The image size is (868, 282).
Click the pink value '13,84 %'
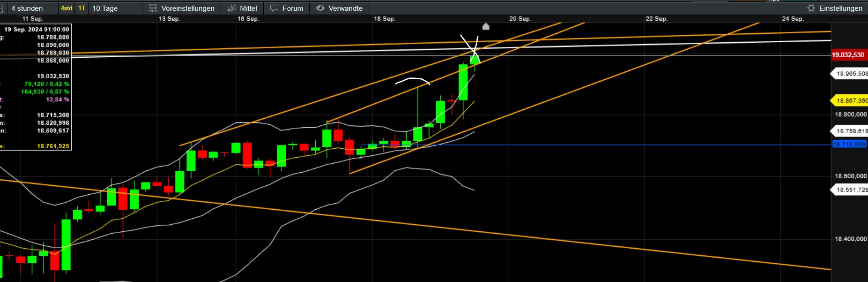[x=57, y=99]
